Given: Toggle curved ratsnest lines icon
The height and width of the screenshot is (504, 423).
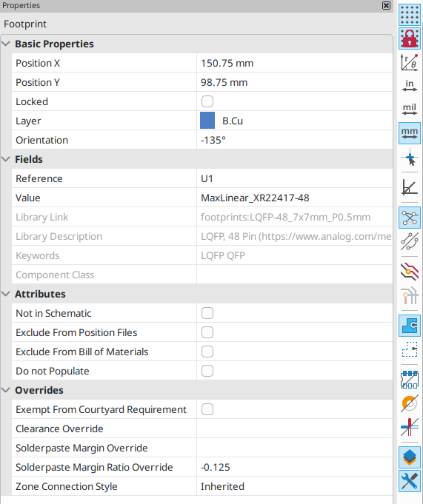Looking at the screenshot, I should (410, 241).
